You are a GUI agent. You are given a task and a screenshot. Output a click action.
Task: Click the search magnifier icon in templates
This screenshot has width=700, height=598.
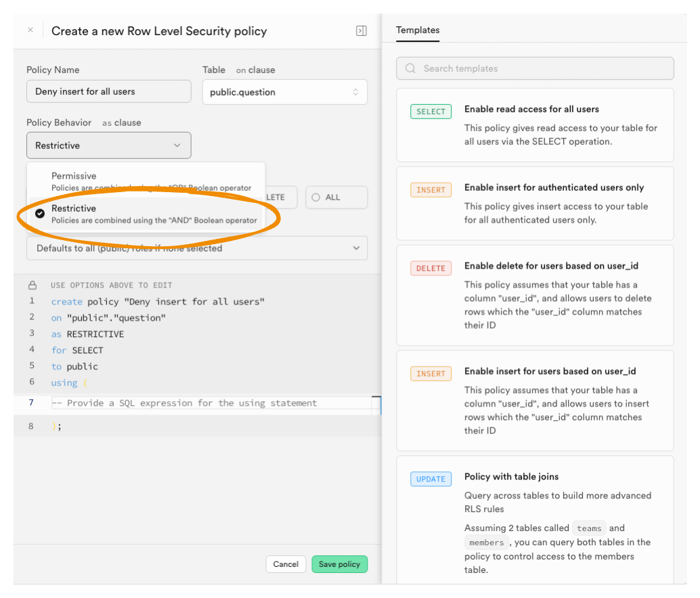(410, 68)
